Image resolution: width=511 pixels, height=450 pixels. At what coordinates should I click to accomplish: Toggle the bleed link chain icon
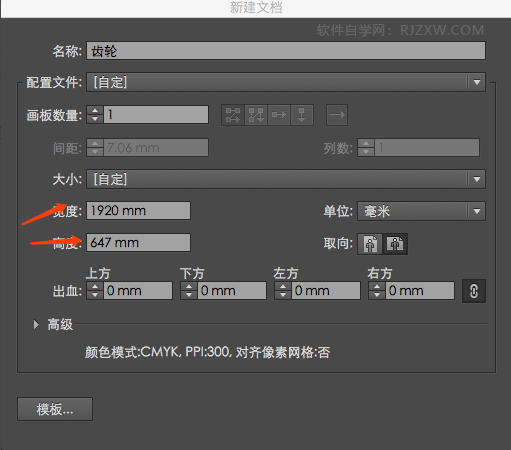[x=474, y=291]
